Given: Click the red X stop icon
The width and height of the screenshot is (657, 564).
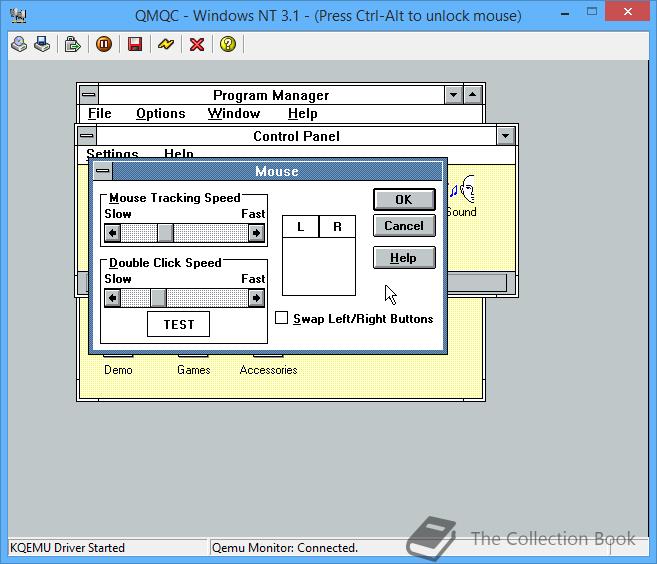Looking at the screenshot, I should [x=197, y=44].
